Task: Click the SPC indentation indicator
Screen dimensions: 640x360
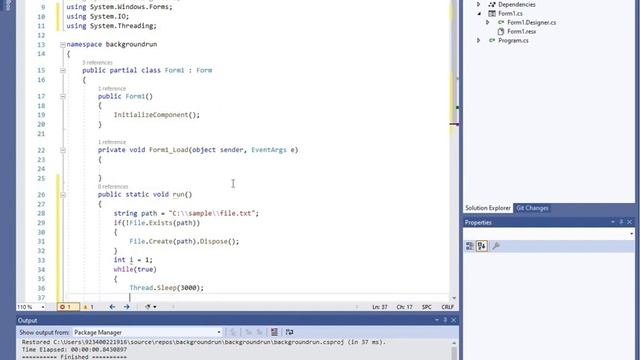Action: 427,307
